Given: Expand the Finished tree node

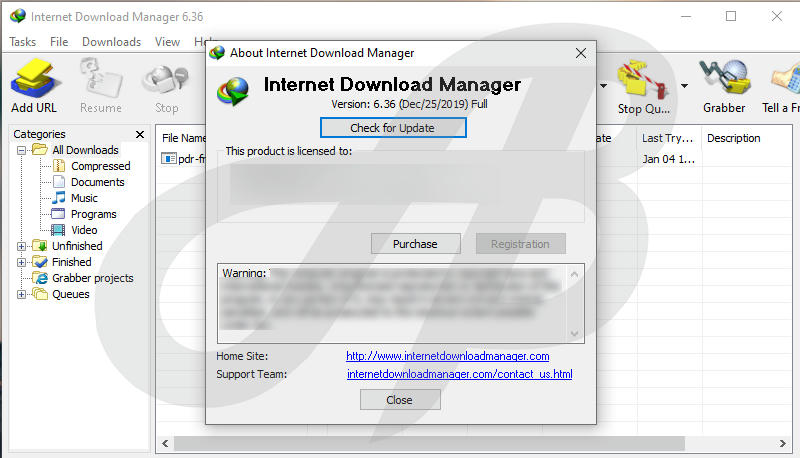Looking at the screenshot, I should pyautogui.click(x=21, y=262).
